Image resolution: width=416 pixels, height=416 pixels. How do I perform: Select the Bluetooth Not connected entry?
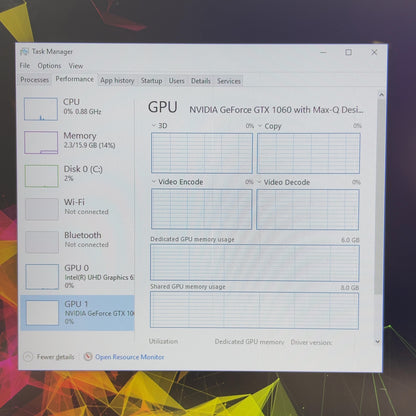77,242
